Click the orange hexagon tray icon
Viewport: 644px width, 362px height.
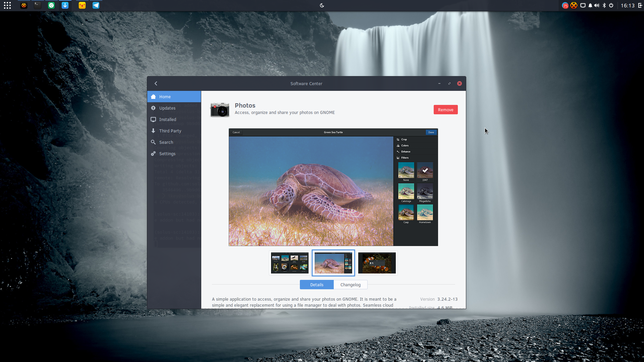click(x=574, y=5)
